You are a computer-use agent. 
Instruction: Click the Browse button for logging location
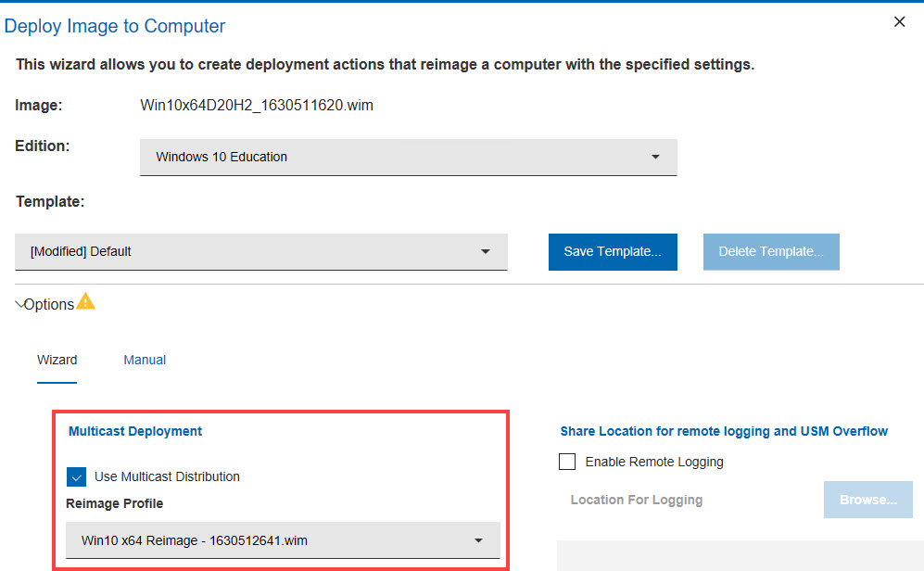pos(867,501)
